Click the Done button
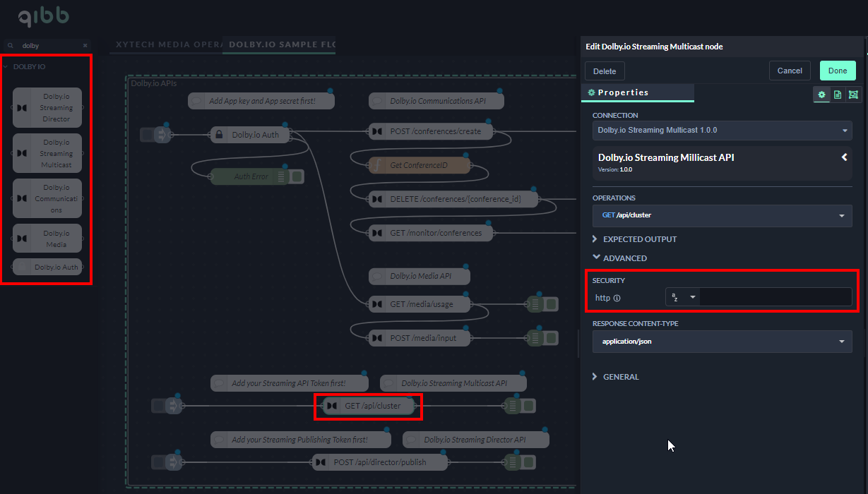 pyautogui.click(x=838, y=71)
